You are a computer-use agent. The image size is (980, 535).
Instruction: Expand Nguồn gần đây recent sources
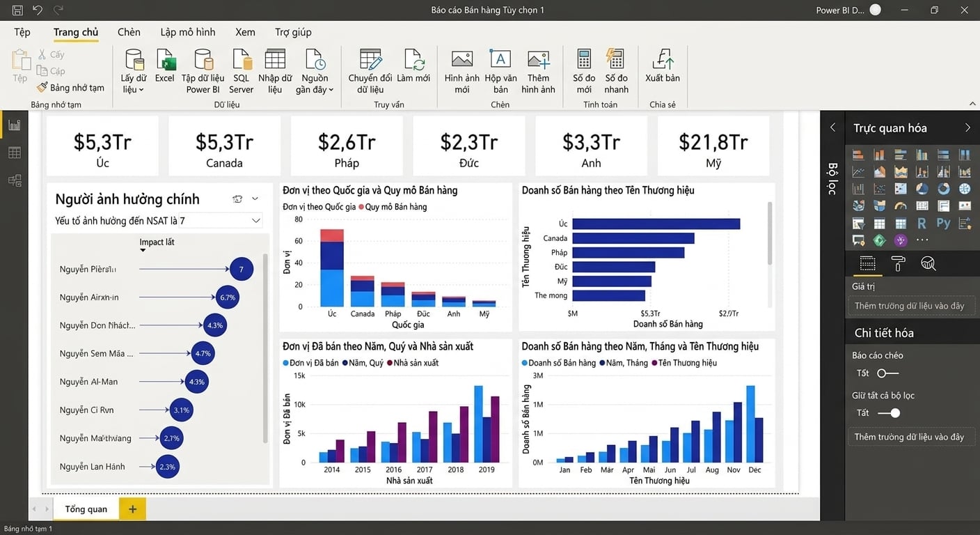pos(315,71)
